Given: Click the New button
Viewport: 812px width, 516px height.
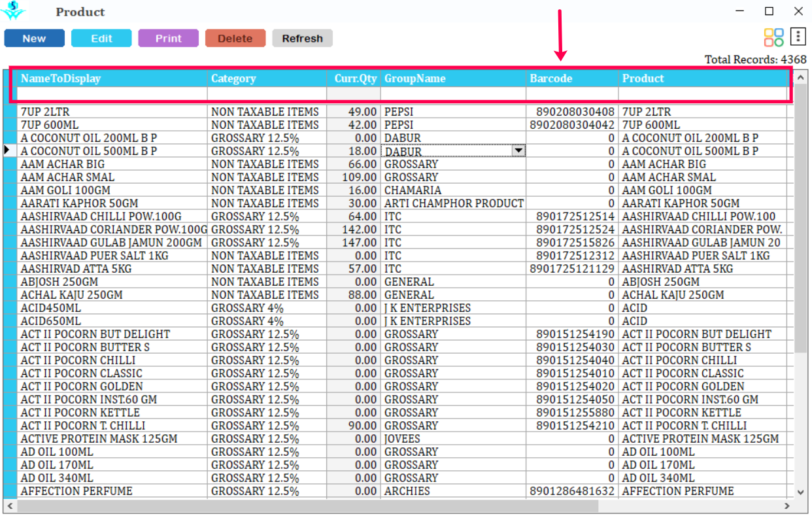Looking at the screenshot, I should [x=34, y=39].
